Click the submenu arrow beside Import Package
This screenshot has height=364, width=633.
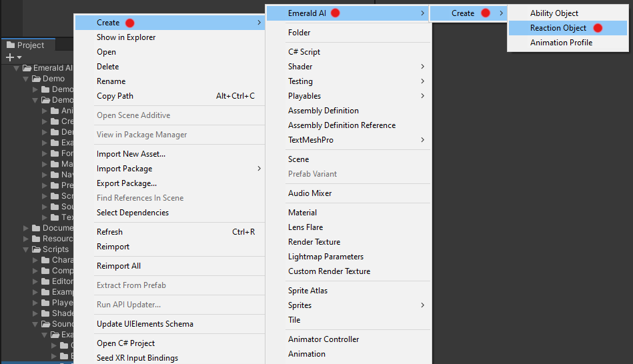point(259,169)
